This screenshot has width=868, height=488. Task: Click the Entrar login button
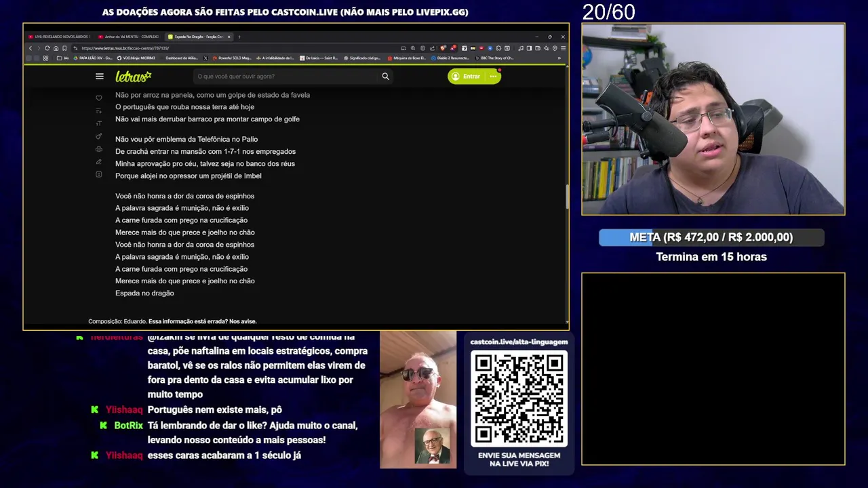point(467,77)
